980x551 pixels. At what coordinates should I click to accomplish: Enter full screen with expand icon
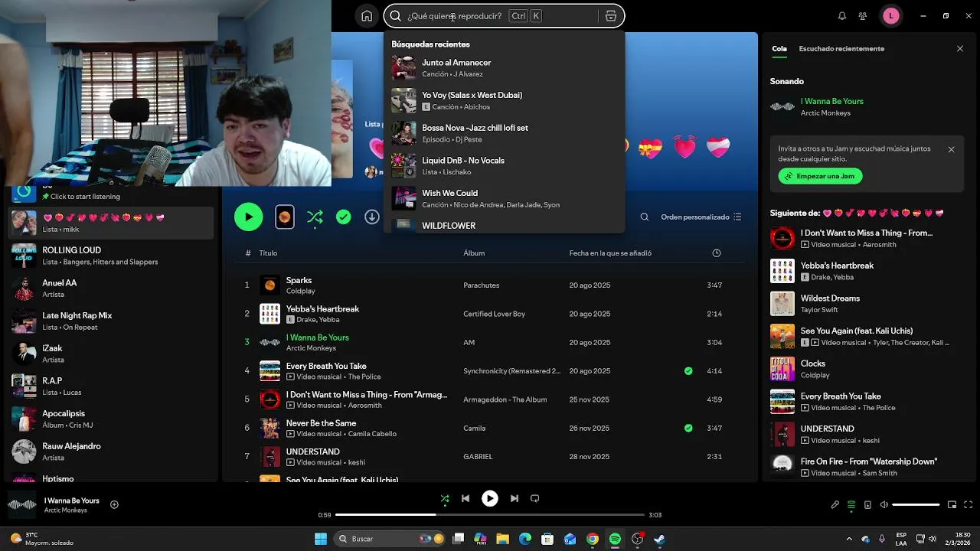[x=969, y=505]
